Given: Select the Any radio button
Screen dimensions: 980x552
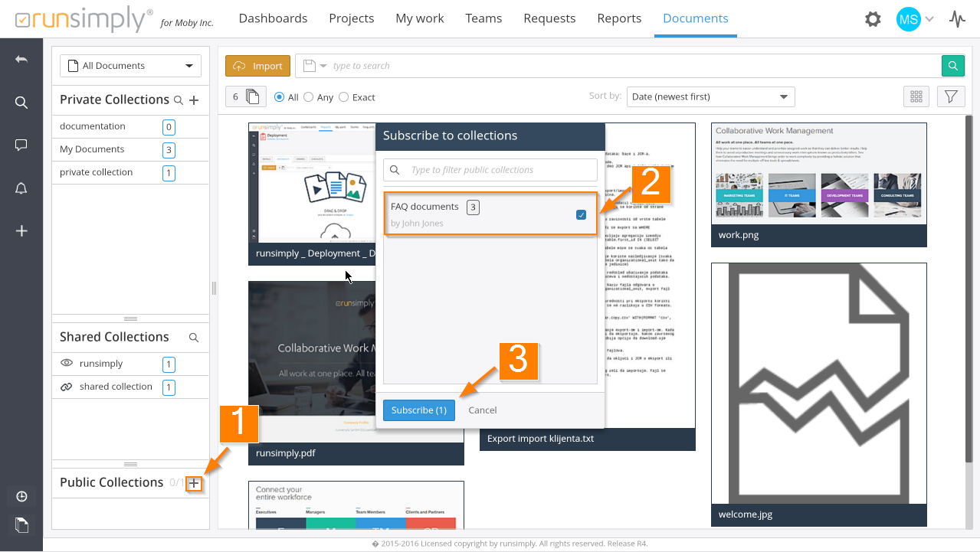Looking at the screenshot, I should pos(309,97).
